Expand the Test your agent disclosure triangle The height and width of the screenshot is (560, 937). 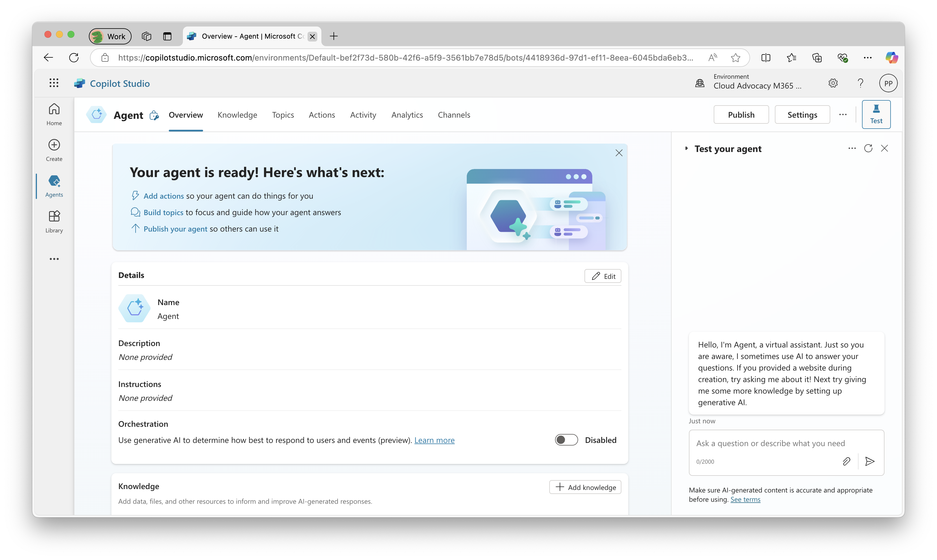[x=686, y=149]
